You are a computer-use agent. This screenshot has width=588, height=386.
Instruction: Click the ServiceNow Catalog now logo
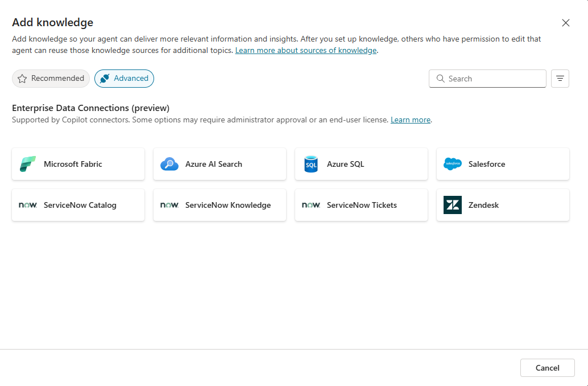click(28, 205)
